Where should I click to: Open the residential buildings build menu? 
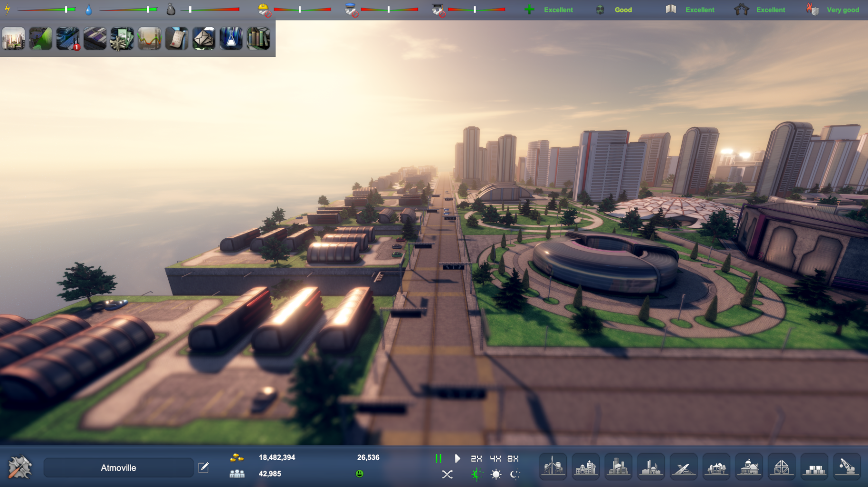click(x=586, y=467)
